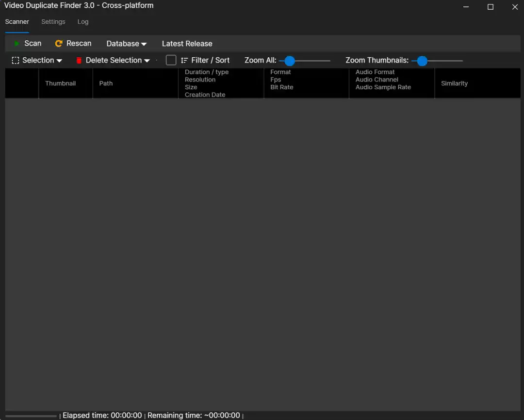Click the Zoom Thumbnails slider handle
This screenshot has width=524, height=420.
[x=422, y=61]
